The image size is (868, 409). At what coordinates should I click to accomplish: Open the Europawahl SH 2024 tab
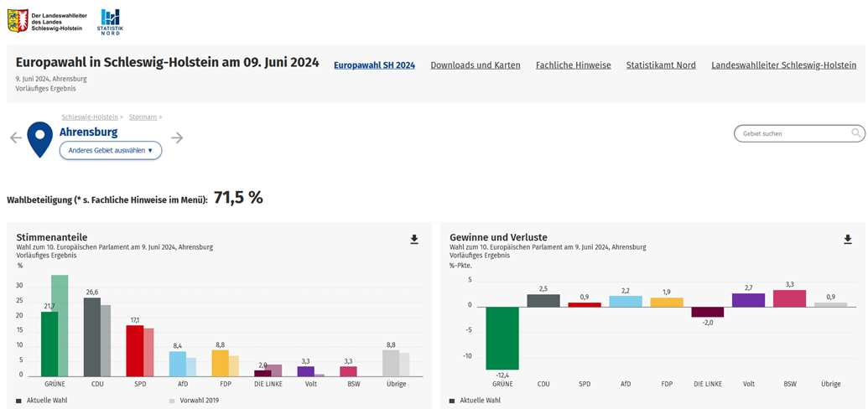(374, 65)
